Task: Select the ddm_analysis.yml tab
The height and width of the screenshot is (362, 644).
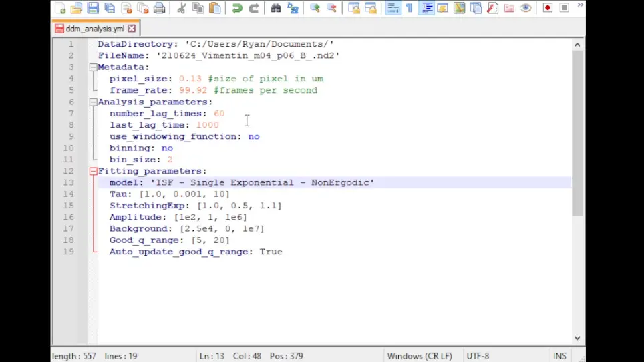Action: pos(96,29)
